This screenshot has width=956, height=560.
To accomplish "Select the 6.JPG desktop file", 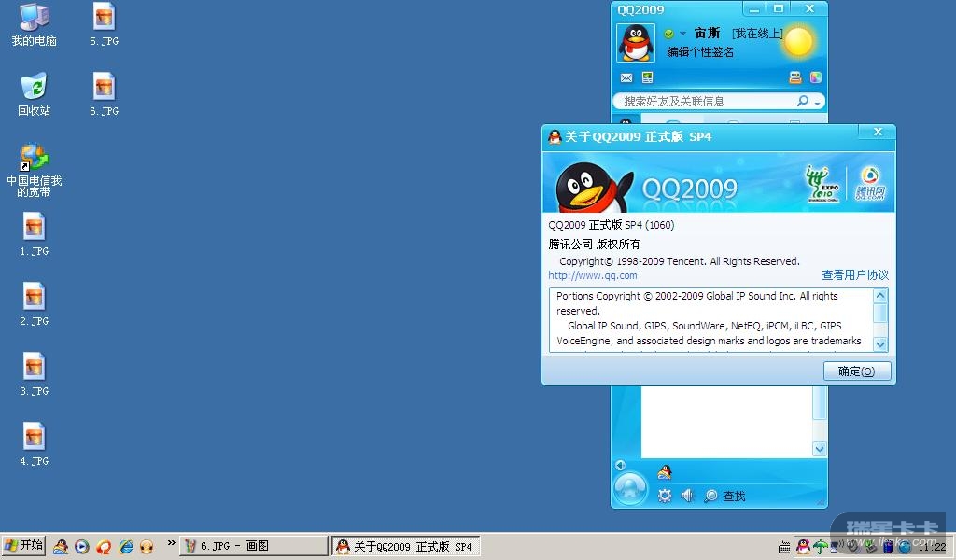I will (105, 95).
